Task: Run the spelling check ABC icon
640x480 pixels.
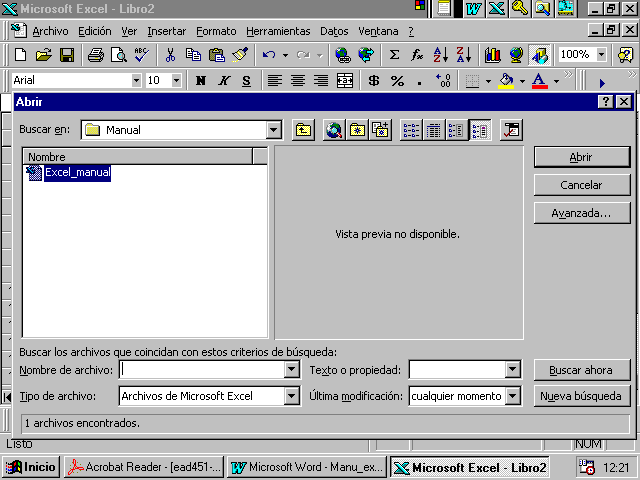Action: [x=142, y=54]
